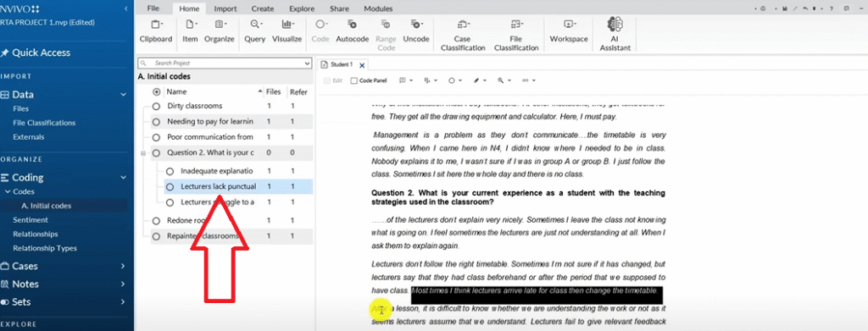
Task: Launch the AI Assistant
Action: 615,34
